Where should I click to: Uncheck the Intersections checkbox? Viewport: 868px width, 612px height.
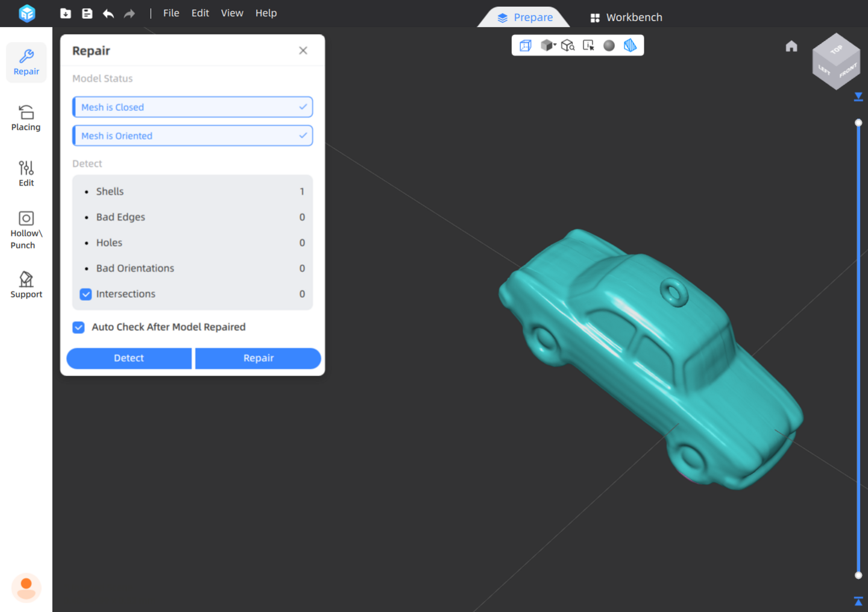(x=86, y=294)
